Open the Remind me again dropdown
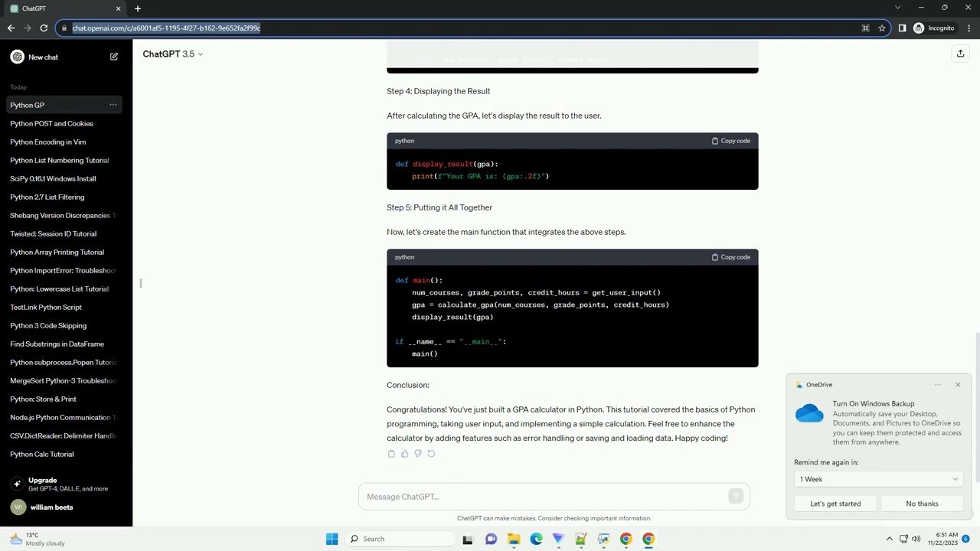This screenshot has height=551, width=980. pos(878,479)
